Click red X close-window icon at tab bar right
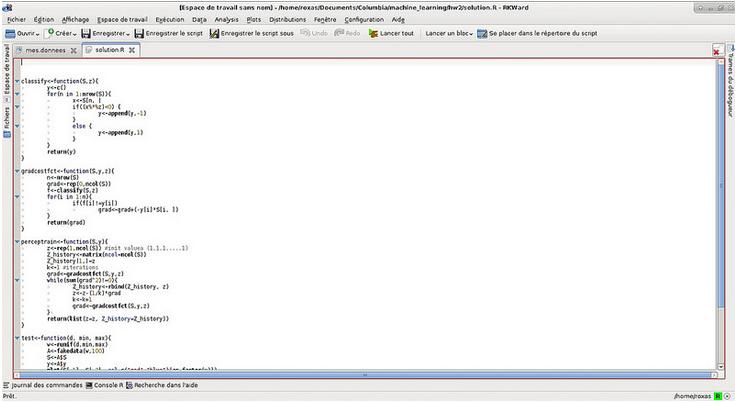The width and height of the screenshot is (735, 403). tap(717, 51)
